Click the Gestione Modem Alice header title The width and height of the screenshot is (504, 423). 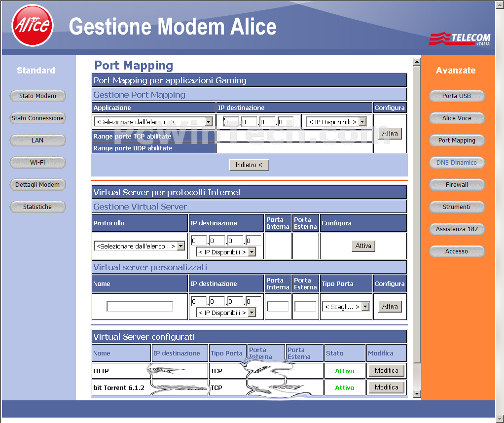[x=173, y=26]
